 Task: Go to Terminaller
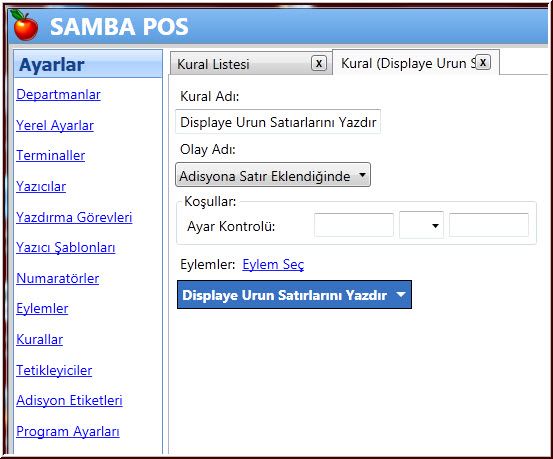point(50,156)
